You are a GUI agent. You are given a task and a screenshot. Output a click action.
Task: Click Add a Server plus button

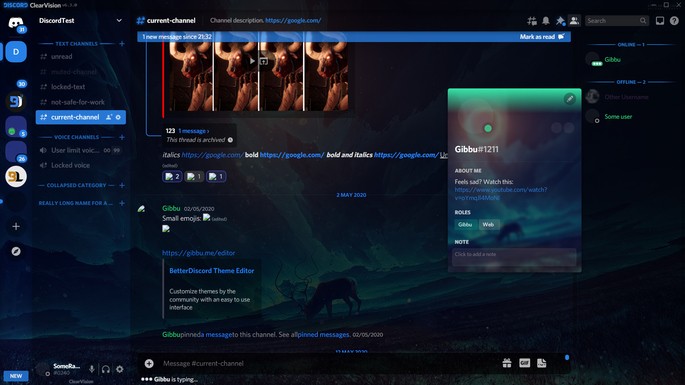16,226
